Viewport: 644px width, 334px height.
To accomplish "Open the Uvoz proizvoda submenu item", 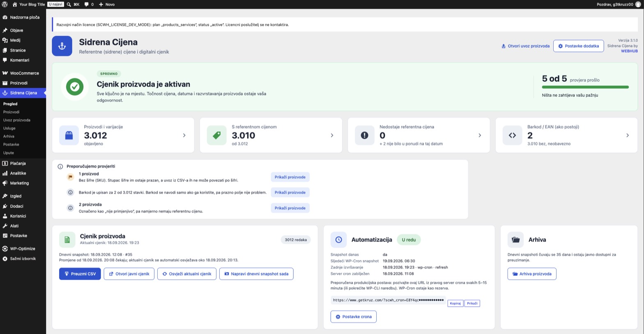I will pyautogui.click(x=17, y=120).
